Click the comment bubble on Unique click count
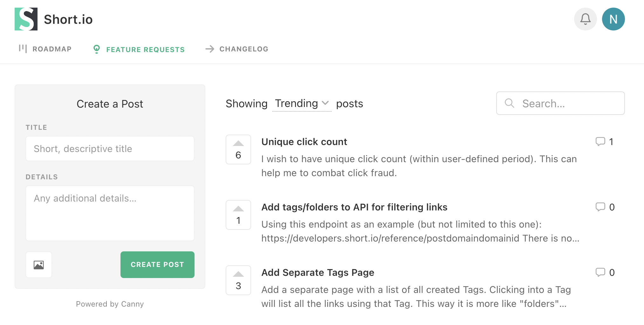Screen dimensions: 644x325 click(600, 142)
